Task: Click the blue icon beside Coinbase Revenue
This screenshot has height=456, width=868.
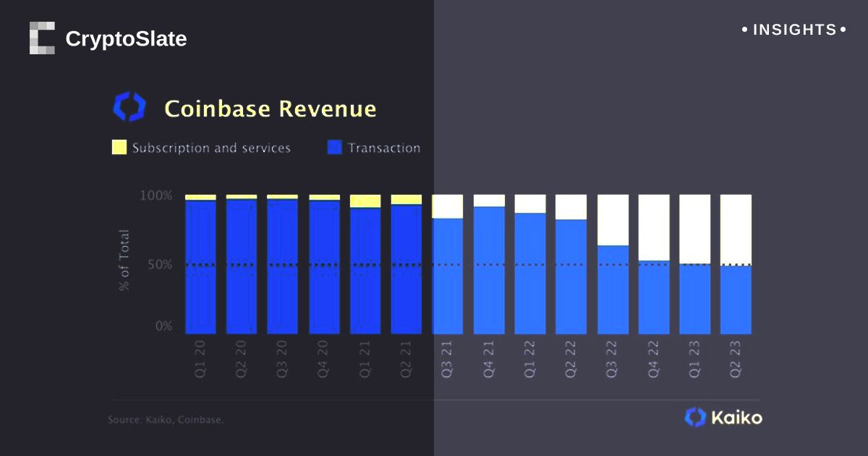Action: pos(129,107)
